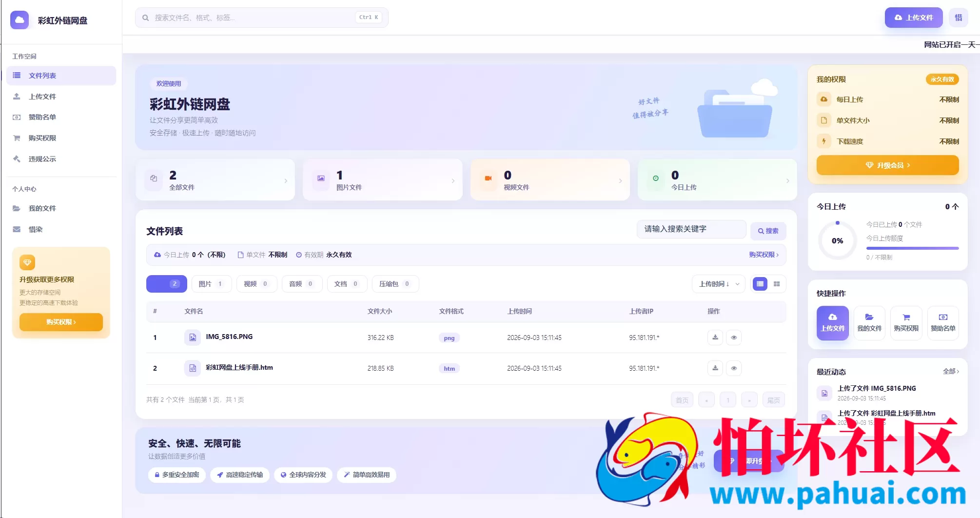Open the 视频文件 stat card

(x=550, y=180)
